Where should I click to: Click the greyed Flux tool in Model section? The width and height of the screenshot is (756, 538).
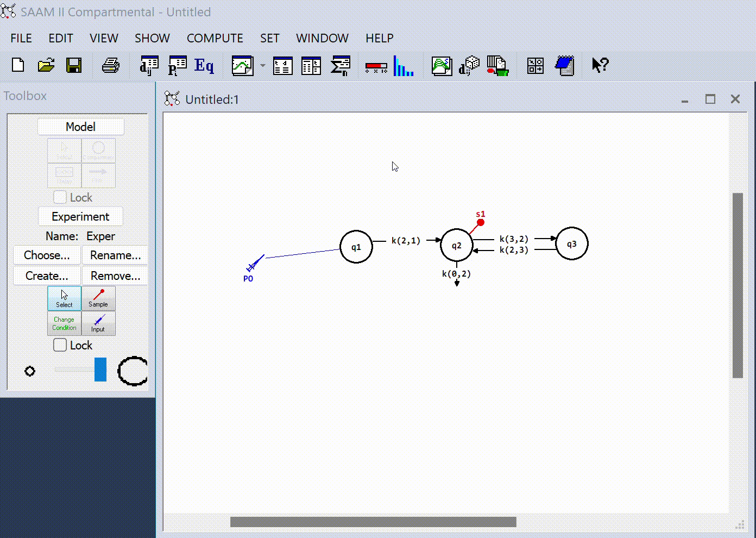pos(98,174)
